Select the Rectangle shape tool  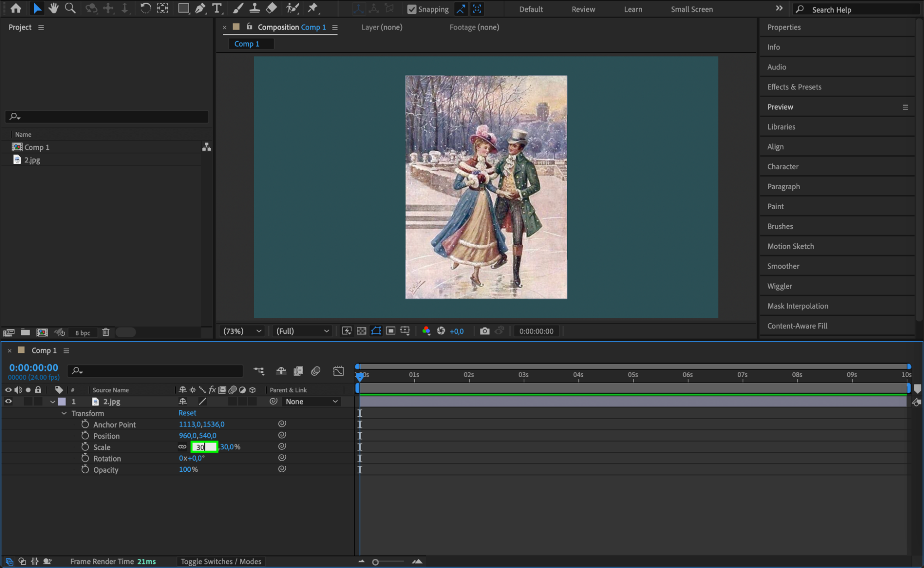click(184, 8)
